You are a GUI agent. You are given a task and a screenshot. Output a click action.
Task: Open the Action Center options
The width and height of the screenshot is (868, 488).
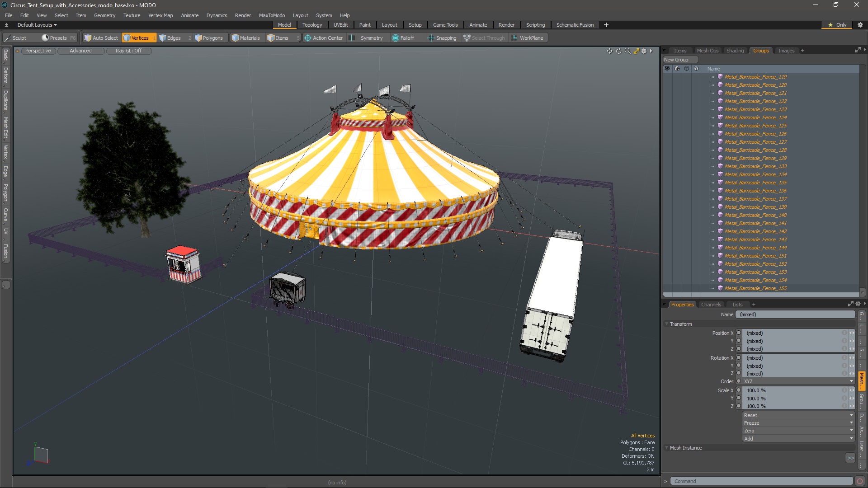[324, 38]
